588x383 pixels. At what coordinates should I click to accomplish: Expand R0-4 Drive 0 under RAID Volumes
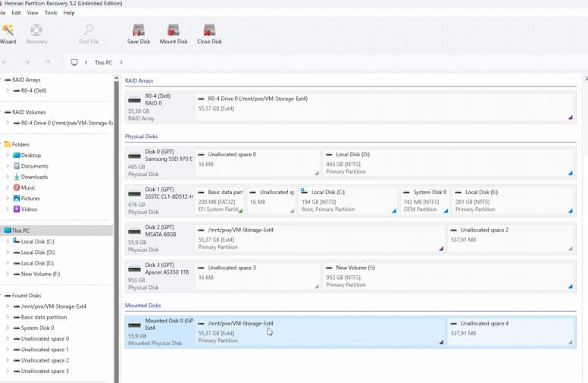8,123
